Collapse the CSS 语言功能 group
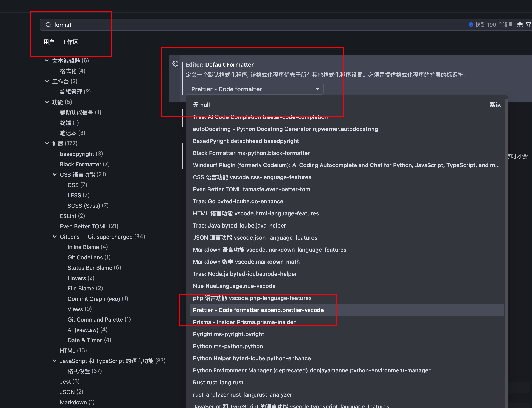The height and width of the screenshot is (408, 532). 55,174
